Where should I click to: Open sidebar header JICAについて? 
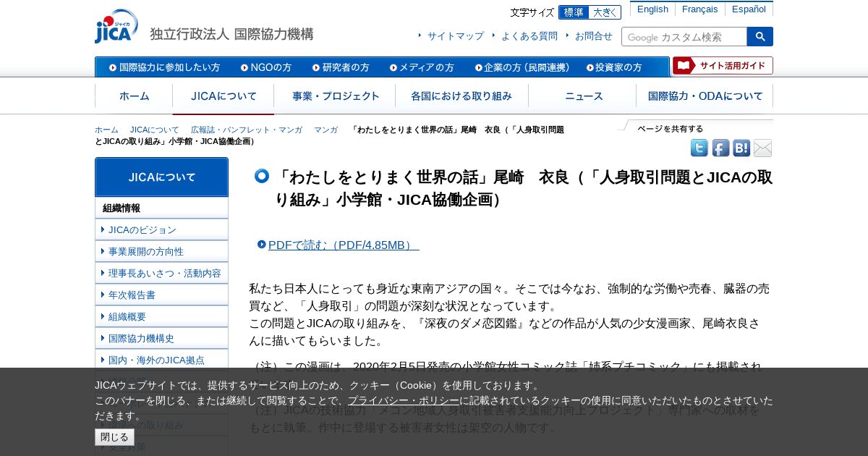coord(161,177)
